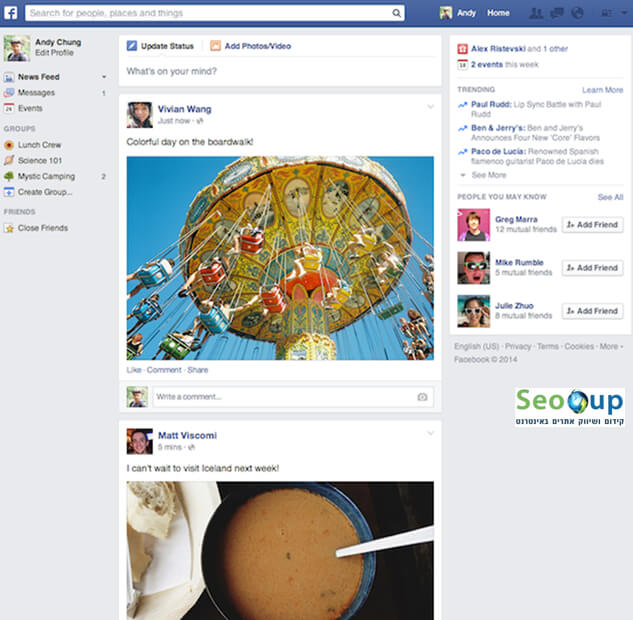Open notifications globe icon

point(578,13)
